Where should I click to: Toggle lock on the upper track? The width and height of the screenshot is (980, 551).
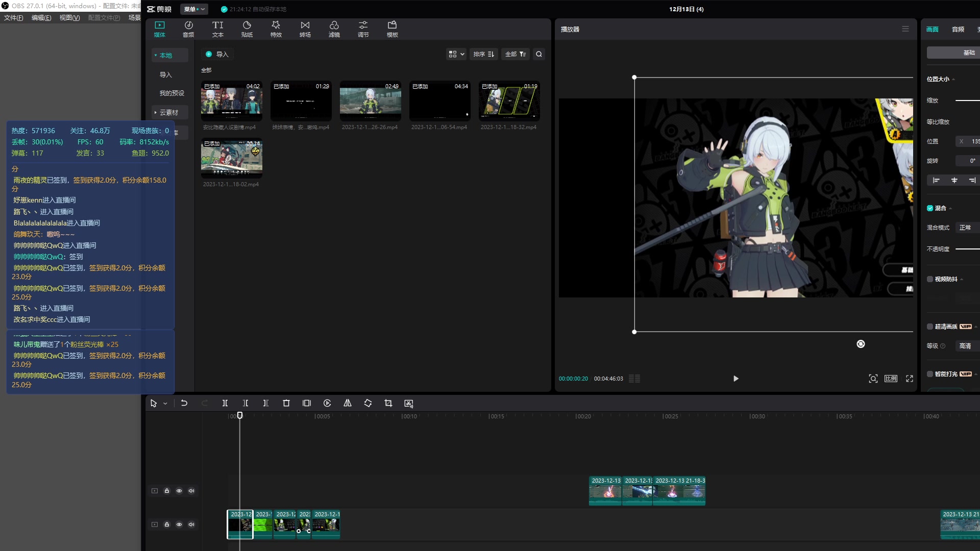pyautogui.click(x=167, y=491)
